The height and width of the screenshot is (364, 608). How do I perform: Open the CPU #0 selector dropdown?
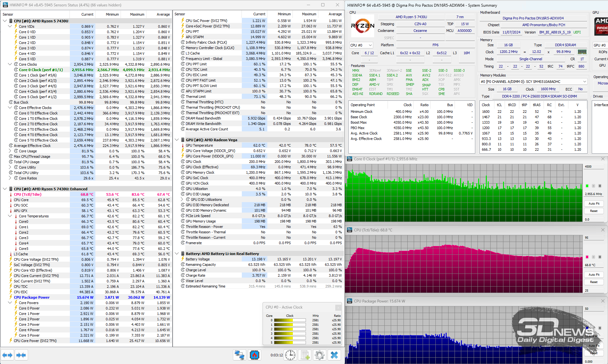tap(361, 45)
